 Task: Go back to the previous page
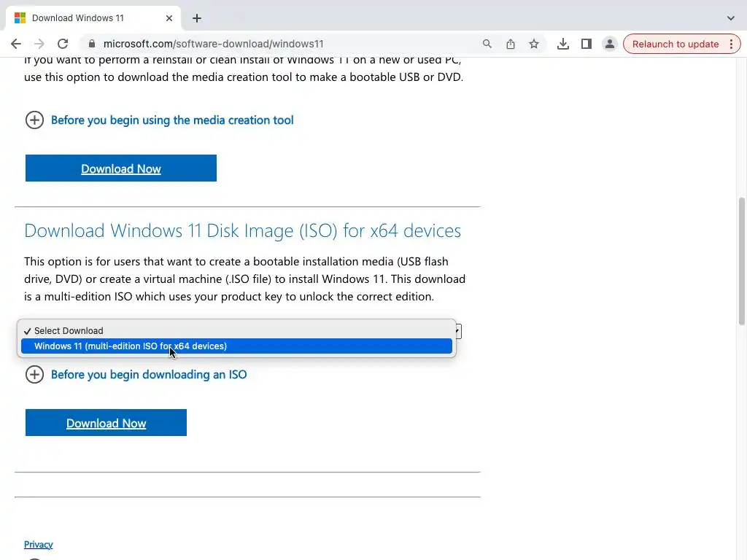pyautogui.click(x=16, y=44)
